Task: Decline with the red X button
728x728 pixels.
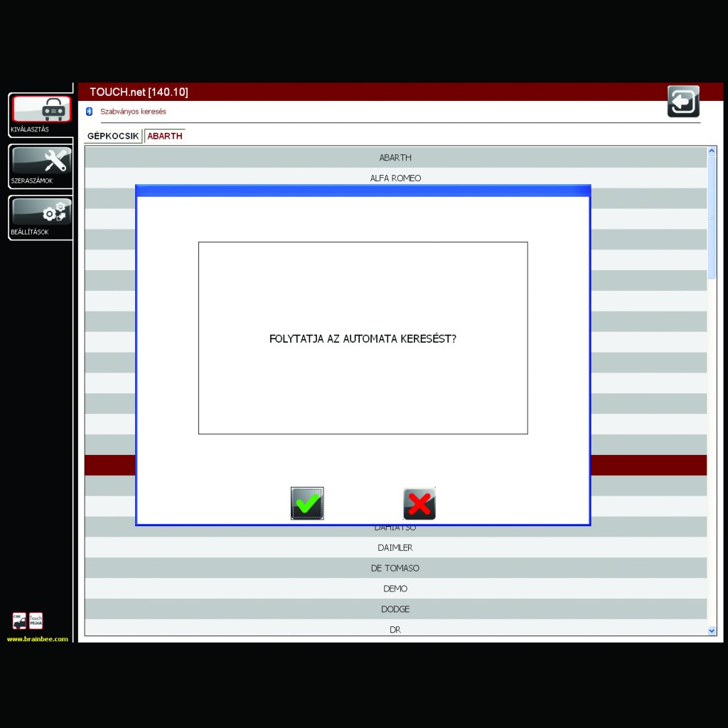Action: [419, 504]
